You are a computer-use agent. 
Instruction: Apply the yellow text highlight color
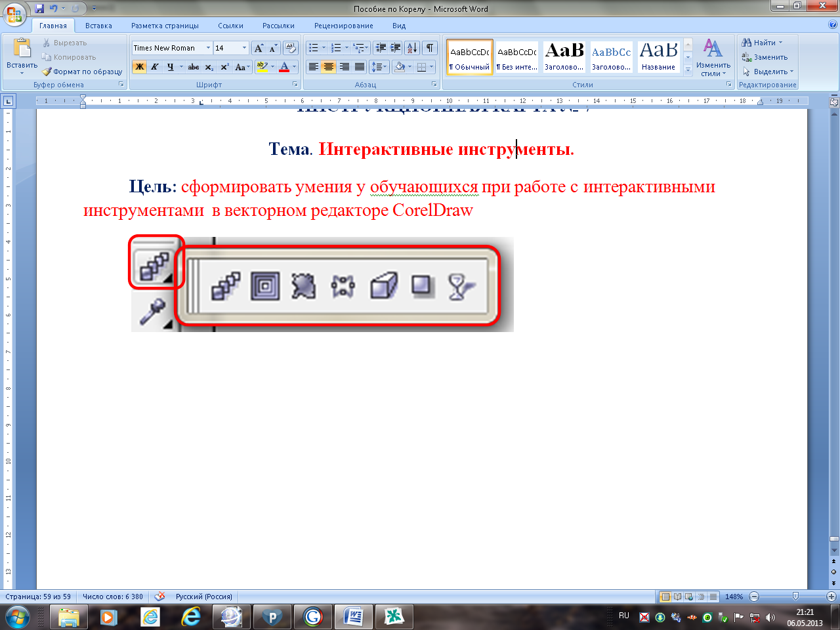tap(262, 67)
